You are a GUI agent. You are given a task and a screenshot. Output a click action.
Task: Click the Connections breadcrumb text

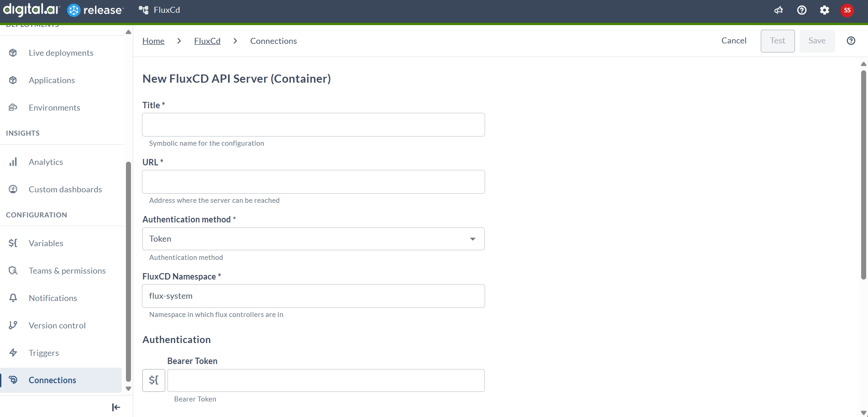[x=273, y=41]
